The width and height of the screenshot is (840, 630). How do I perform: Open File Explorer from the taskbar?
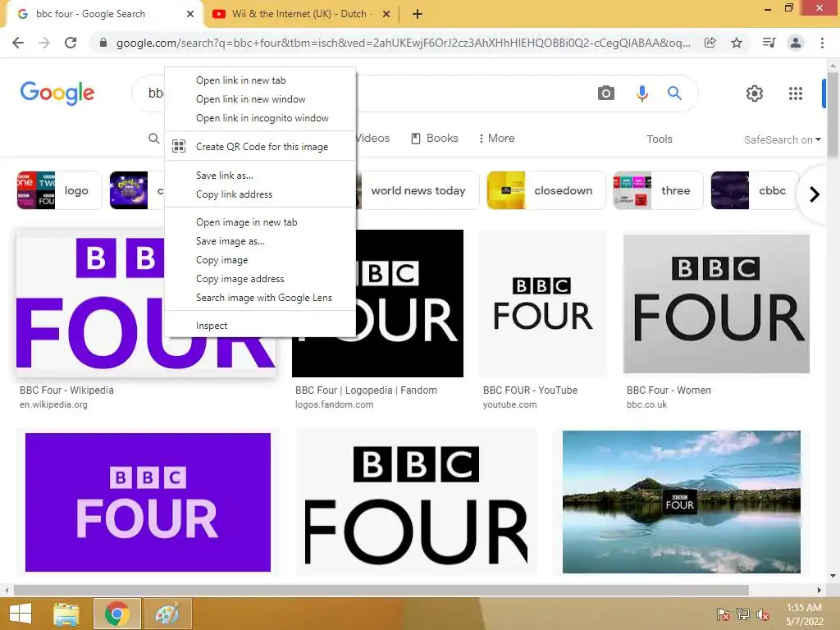[x=66, y=614]
